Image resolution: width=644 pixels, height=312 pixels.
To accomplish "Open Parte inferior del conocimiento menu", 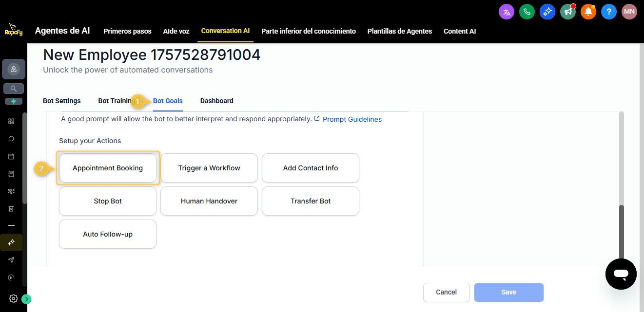I will tap(308, 31).
